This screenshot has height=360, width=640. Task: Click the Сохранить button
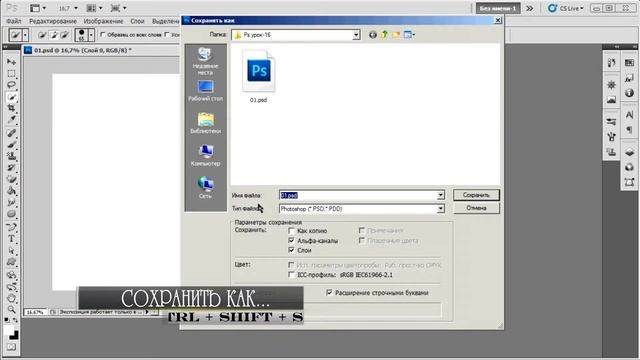click(476, 195)
